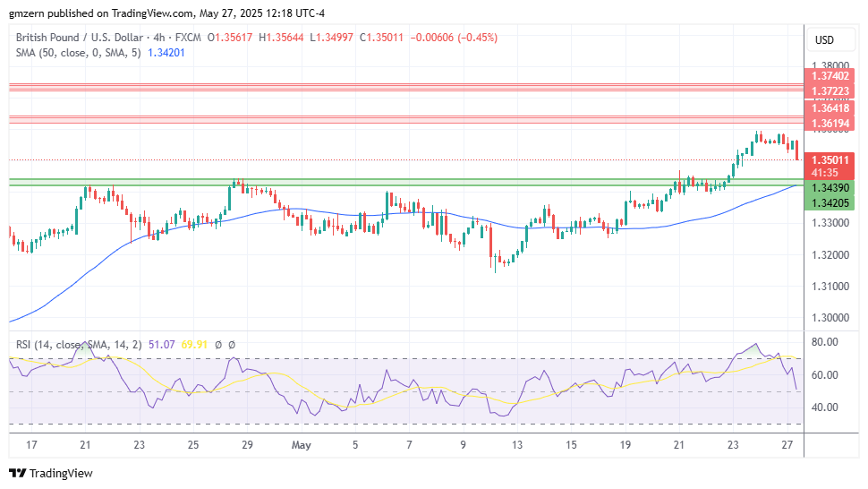Select the green 1.34390 support label
Image resolution: width=868 pixels, height=489 pixels.
[830, 188]
